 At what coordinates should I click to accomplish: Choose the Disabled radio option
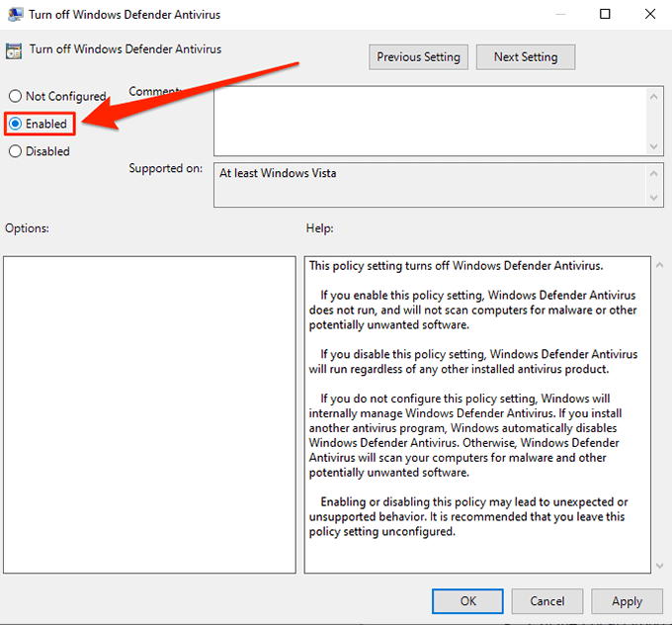(16, 151)
